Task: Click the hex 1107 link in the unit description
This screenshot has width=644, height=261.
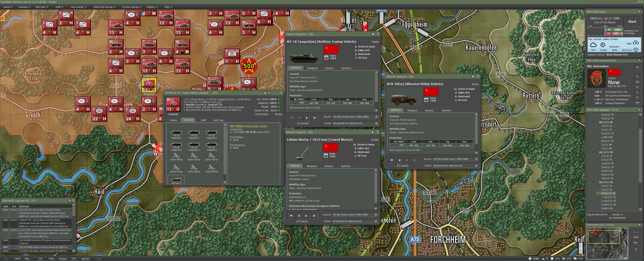Action: 219,102
